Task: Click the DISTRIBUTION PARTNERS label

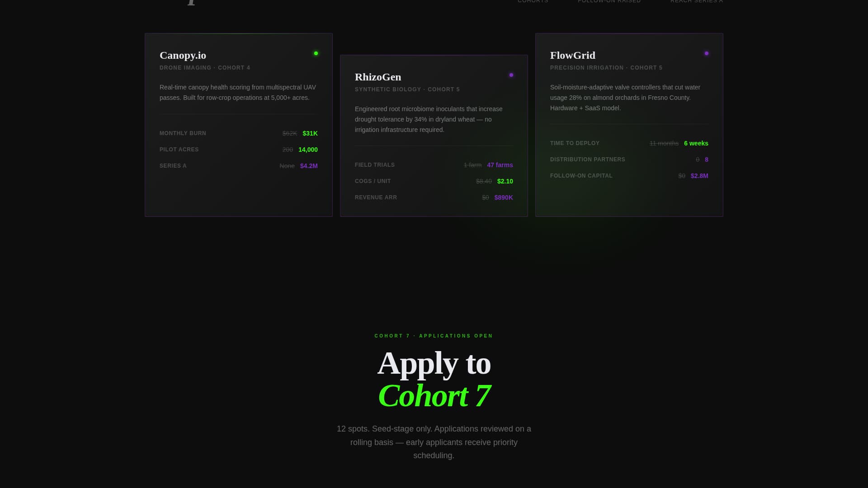Action: pyautogui.click(x=588, y=160)
